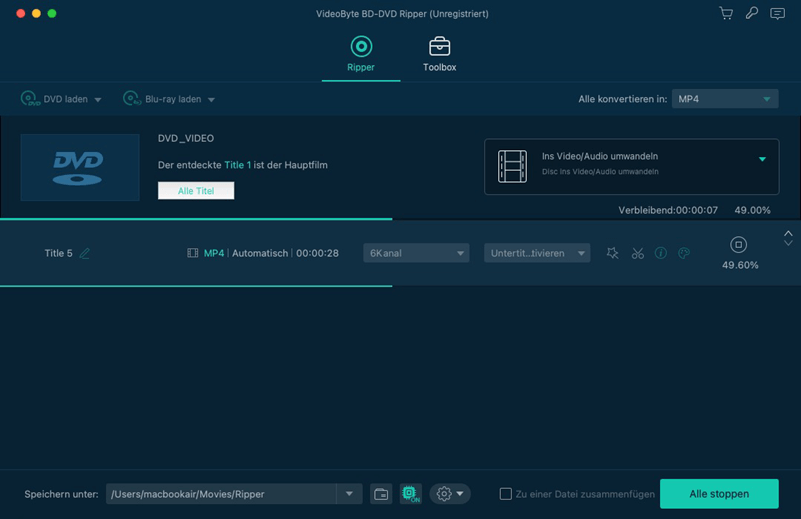
Task: Click the key registration icon
Action: click(x=751, y=13)
